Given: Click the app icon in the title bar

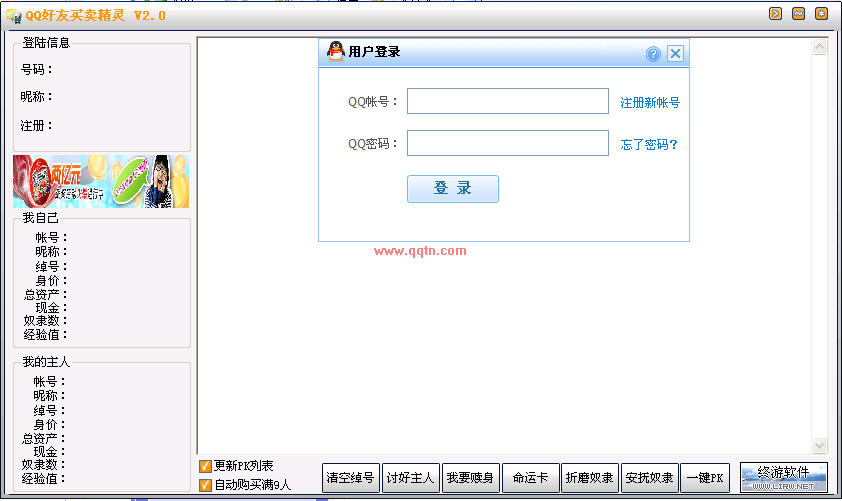Looking at the screenshot, I should click(14, 16).
